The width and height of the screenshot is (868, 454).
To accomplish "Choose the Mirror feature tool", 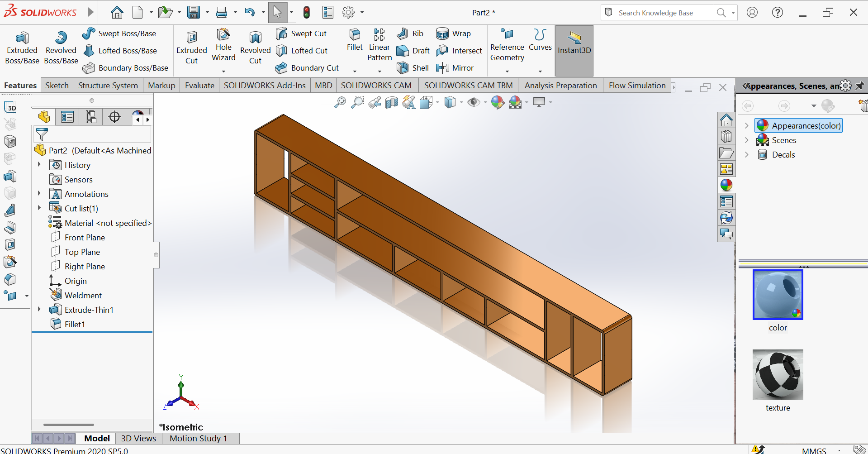I will coord(442,68).
